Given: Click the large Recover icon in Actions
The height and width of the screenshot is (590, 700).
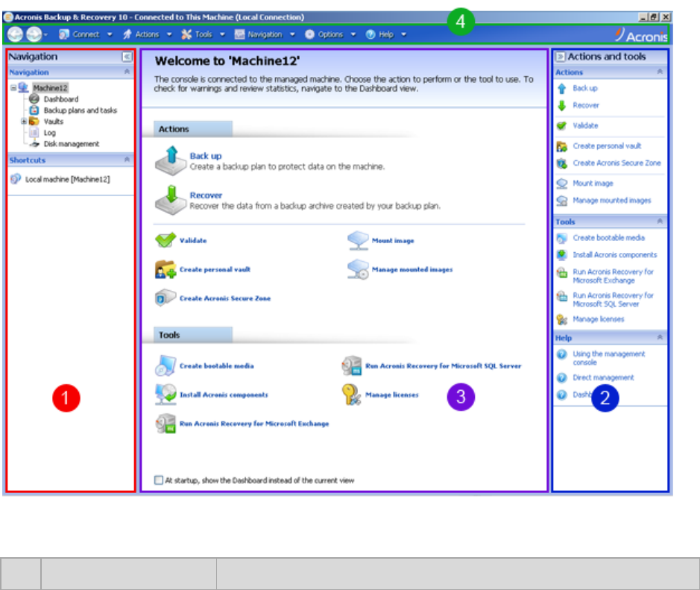Looking at the screenshot, I should click(x=171, y=200).
